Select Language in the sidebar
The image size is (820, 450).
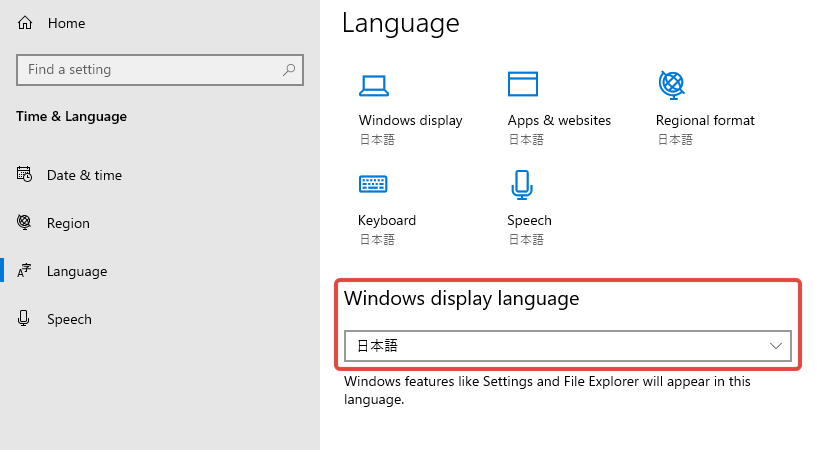pyautogui.click(x=77, y=272)
